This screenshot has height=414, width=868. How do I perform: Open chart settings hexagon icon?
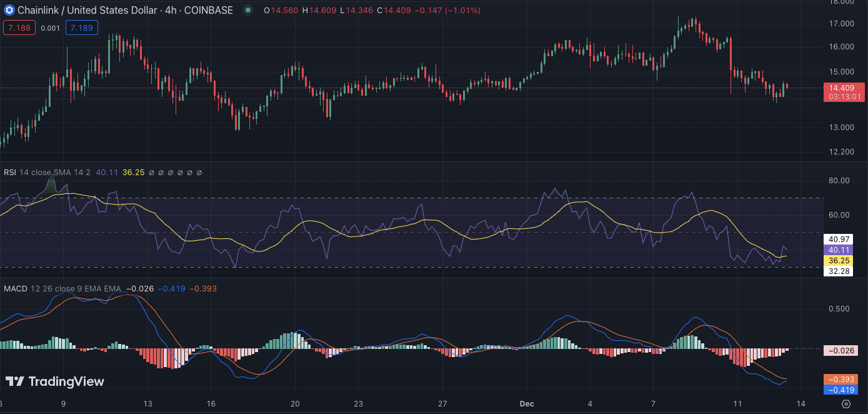coord(846,404)
